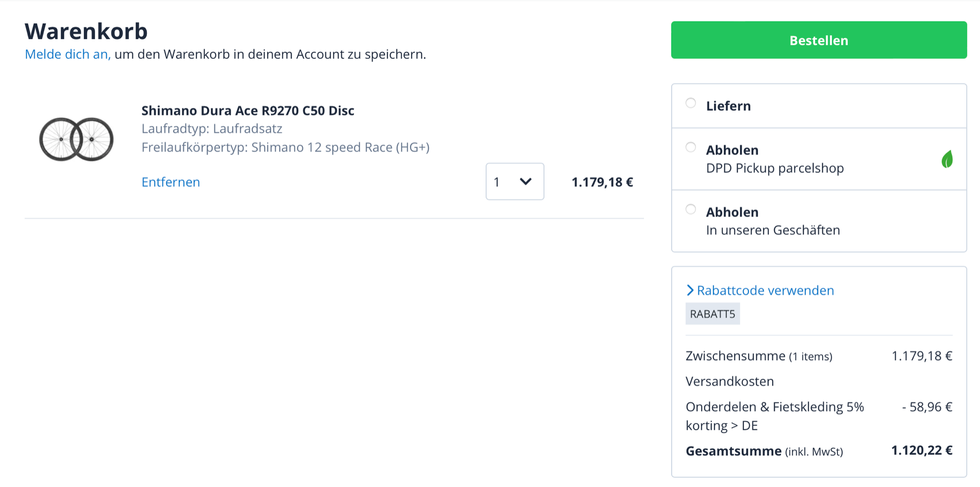Image resolution: width=980 pixels, height=487 pixels.
Task: Click the Shimano wheelset product thumbnail
Action: (76, 139)
